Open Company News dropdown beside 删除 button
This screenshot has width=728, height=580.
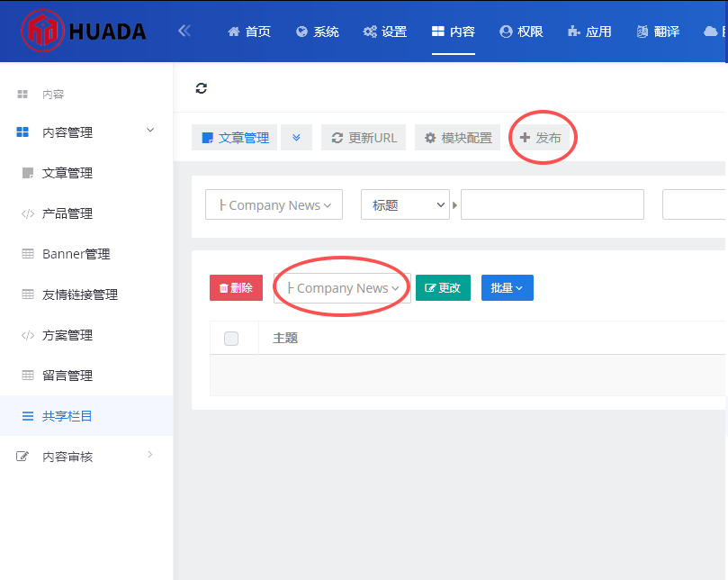(343, 287)
